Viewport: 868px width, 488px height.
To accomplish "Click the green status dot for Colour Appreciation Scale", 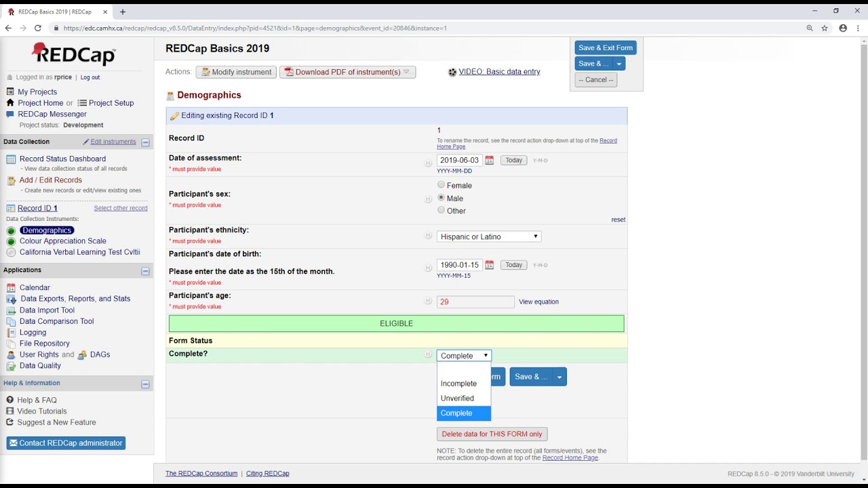I will coord(11,241).
